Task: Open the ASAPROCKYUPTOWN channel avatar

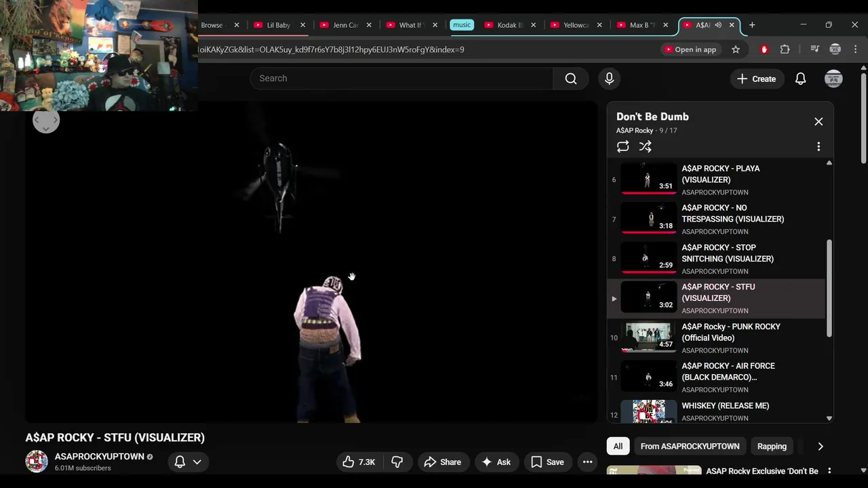Action: [x=37, y=461]
